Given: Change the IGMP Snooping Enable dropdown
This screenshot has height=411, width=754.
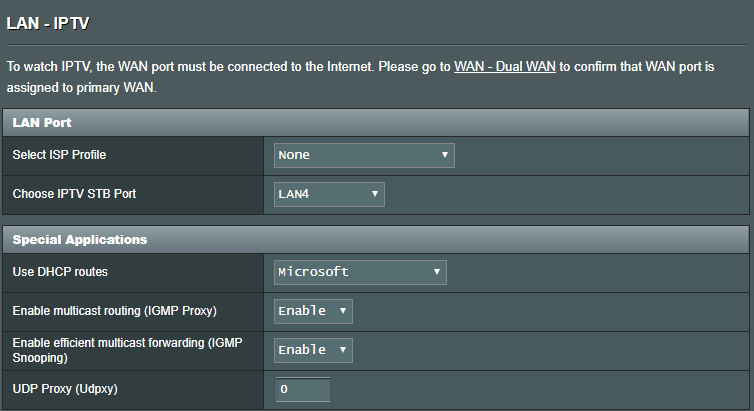Looking at the screenshot, I should pos(313,350).
